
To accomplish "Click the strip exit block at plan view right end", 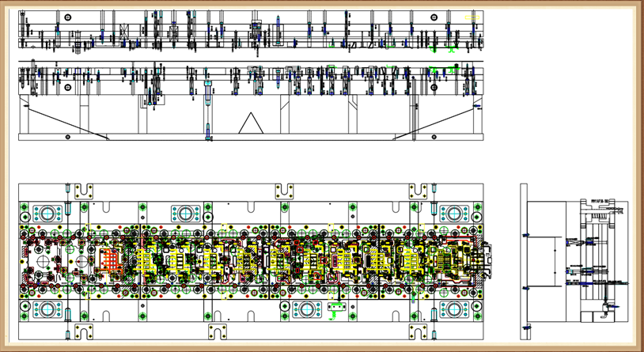I will click(487, 259).
